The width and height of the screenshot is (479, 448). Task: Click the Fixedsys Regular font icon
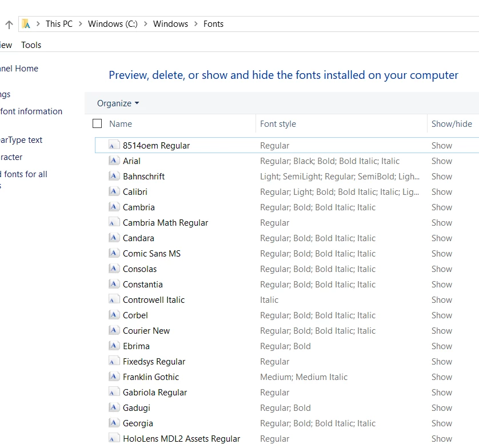tap(114, 361)
